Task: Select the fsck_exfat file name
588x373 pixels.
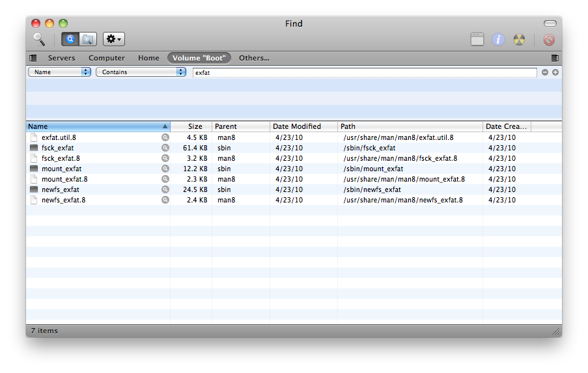Action: tap(58, 148)
